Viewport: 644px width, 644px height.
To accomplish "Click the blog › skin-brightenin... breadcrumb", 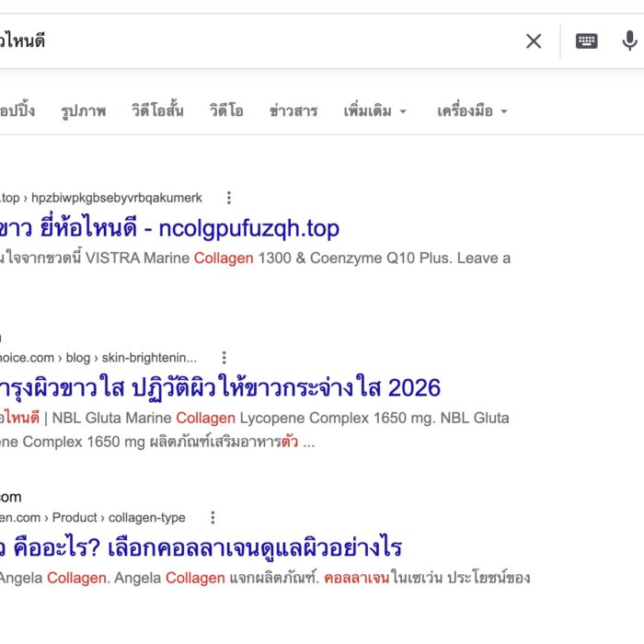I will coord(131,357).
